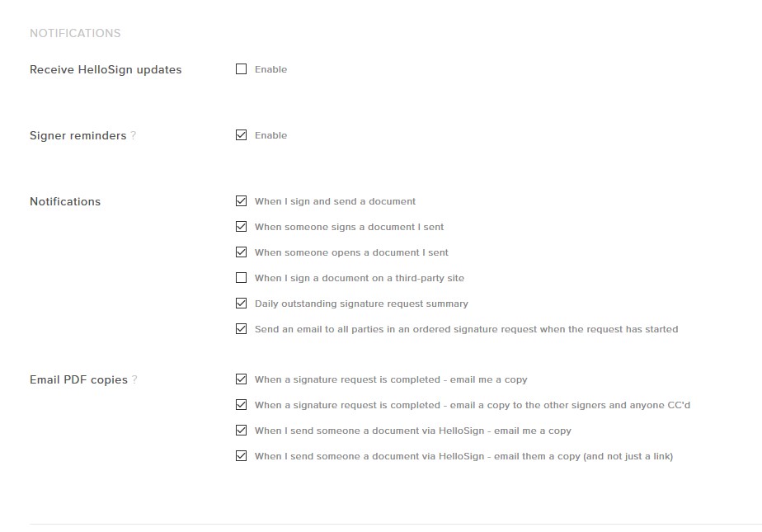Image resolution: width=762 pixels, height=532 pixels.
Task: Check 'When I sign a document on a third-party site'
Action: (x=241, y=277)
